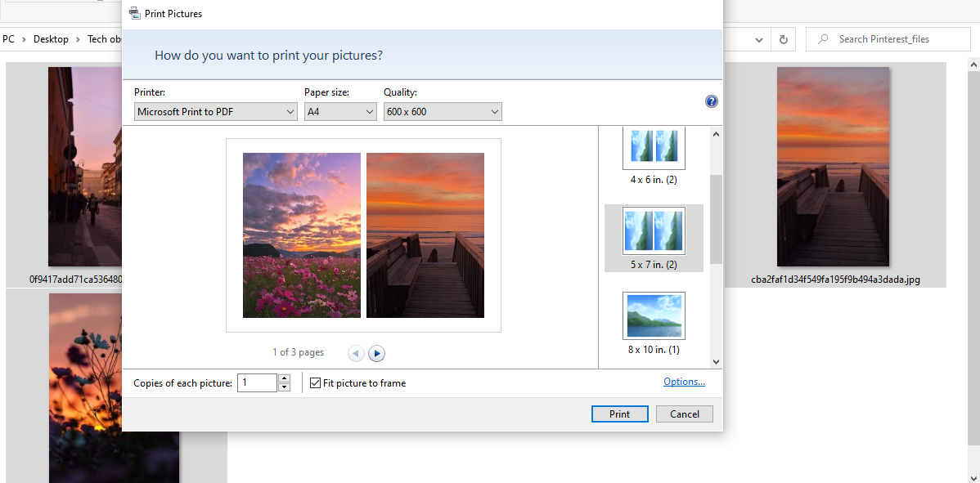
Task: Expand the address bar history chevron
Action: pyautogui.click(x=759, y=39)
